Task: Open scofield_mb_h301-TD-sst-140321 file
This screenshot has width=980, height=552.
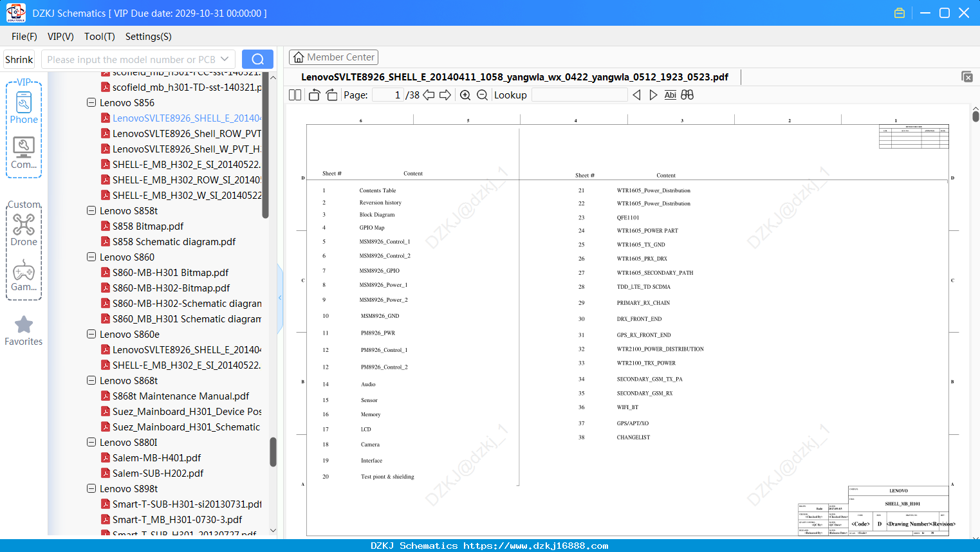Action: 187,87
